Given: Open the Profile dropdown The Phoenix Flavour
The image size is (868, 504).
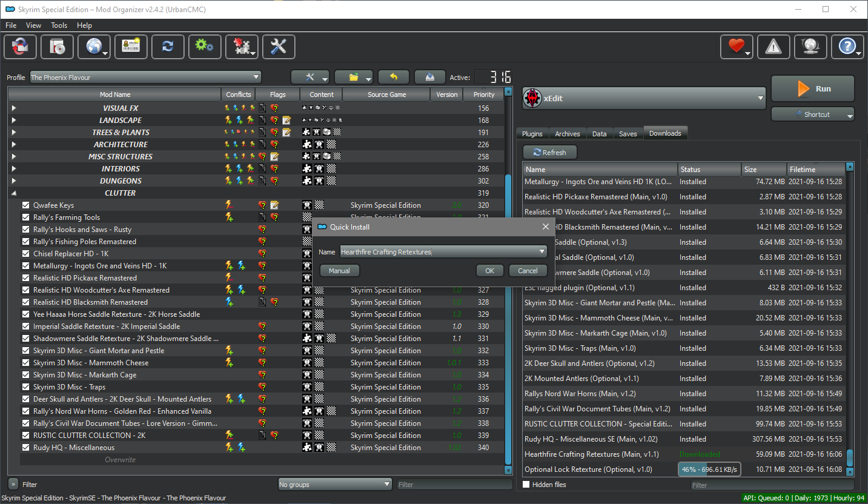Looking at the screenshot, I should click(x=145, y=78).
